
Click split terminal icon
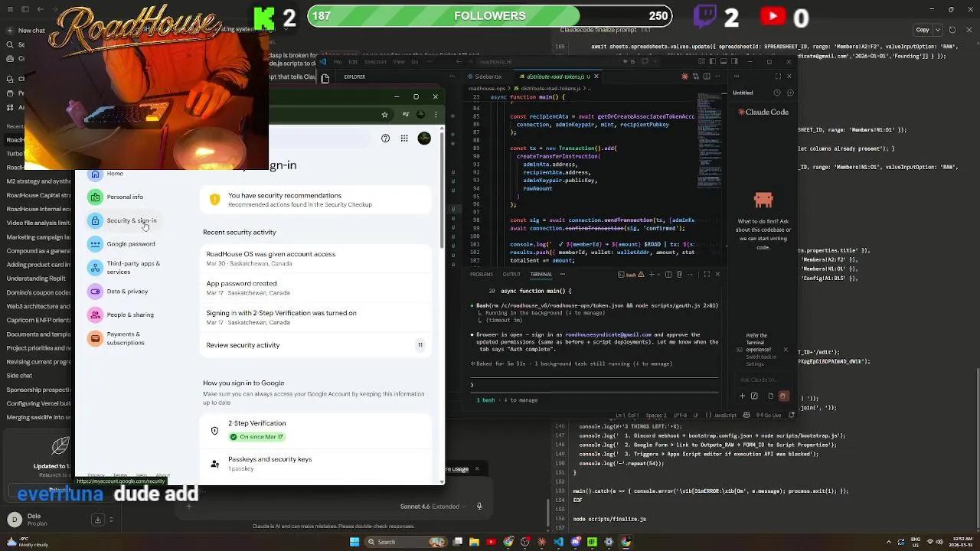(668, 274)
